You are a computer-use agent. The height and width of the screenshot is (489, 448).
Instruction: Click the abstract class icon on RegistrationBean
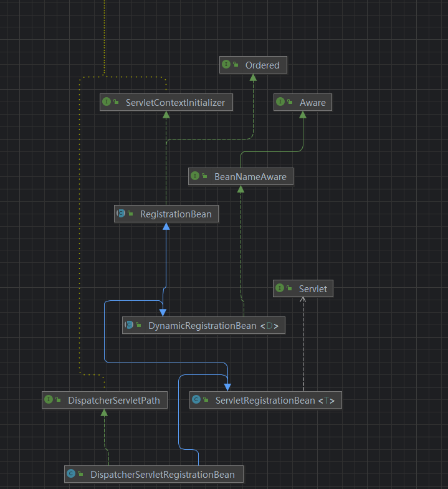point(121,214)
